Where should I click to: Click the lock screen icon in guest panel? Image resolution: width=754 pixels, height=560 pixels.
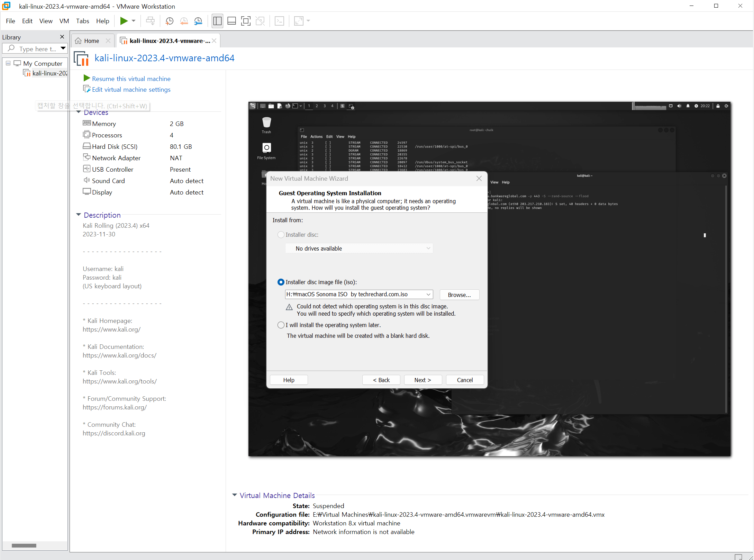[718, 106]
